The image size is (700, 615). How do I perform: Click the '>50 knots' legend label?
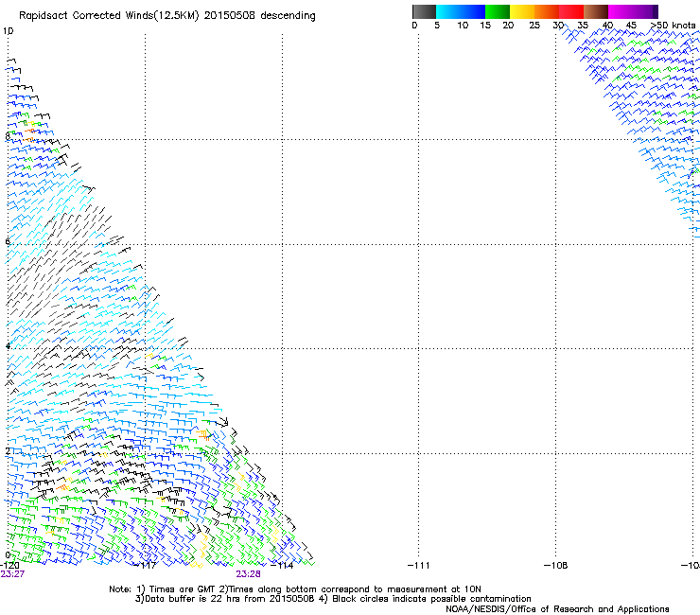coord(673,26)
